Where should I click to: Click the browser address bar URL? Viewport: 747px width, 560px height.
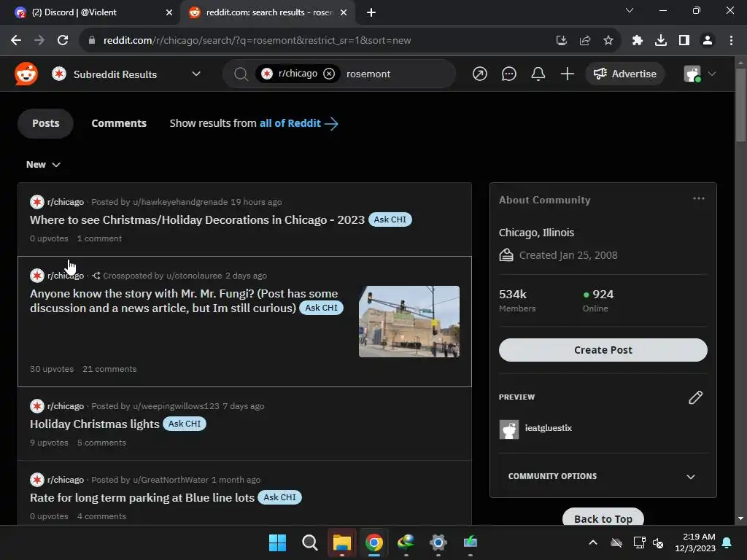pyautogui.click(x=257, y=41)
